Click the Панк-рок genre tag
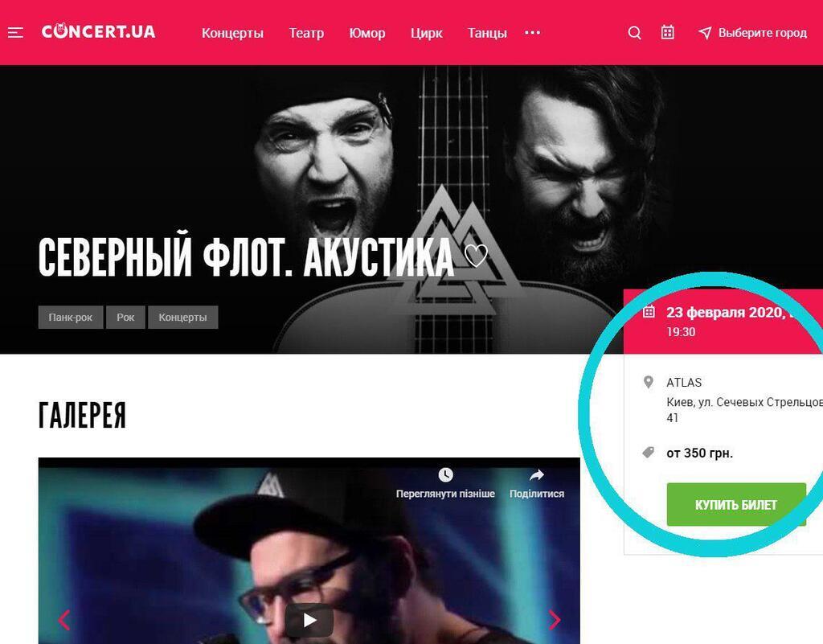The height and width of the screenshot is (644, 823). [x=71, y=317]
